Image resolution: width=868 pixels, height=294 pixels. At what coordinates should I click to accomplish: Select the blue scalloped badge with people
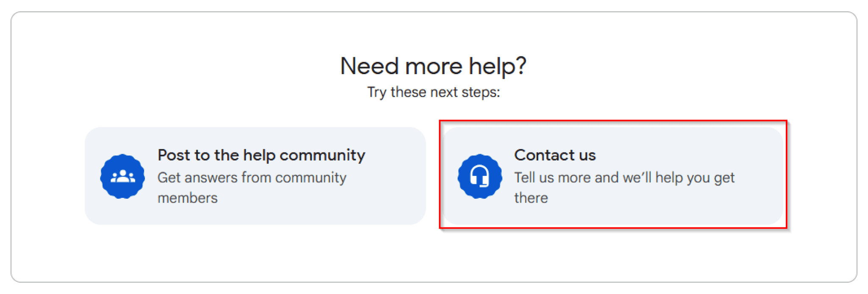click(x=122, y=176)
